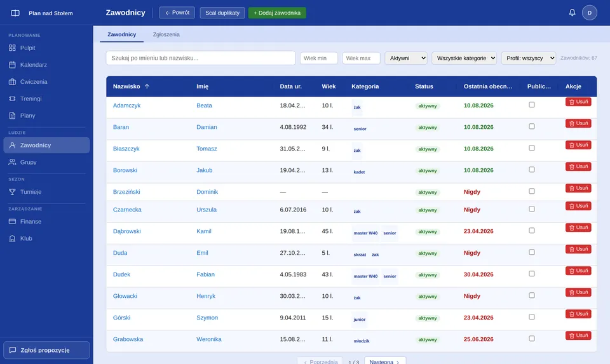This screenshot has width=610, height=364.
Task: Delete Brzeziński Dominik with Usuń
Action: coord(578,188)
